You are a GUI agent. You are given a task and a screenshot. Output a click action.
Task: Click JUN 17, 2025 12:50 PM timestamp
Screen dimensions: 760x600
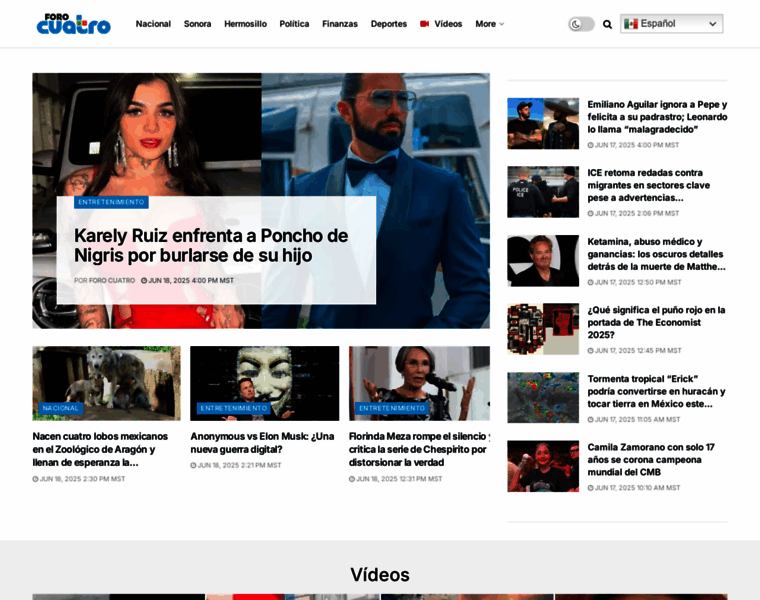(x=634, y=282)
